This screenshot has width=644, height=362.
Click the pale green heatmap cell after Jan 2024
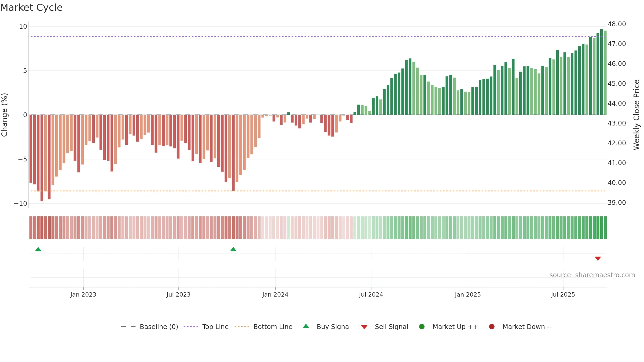tap(288, 228)
